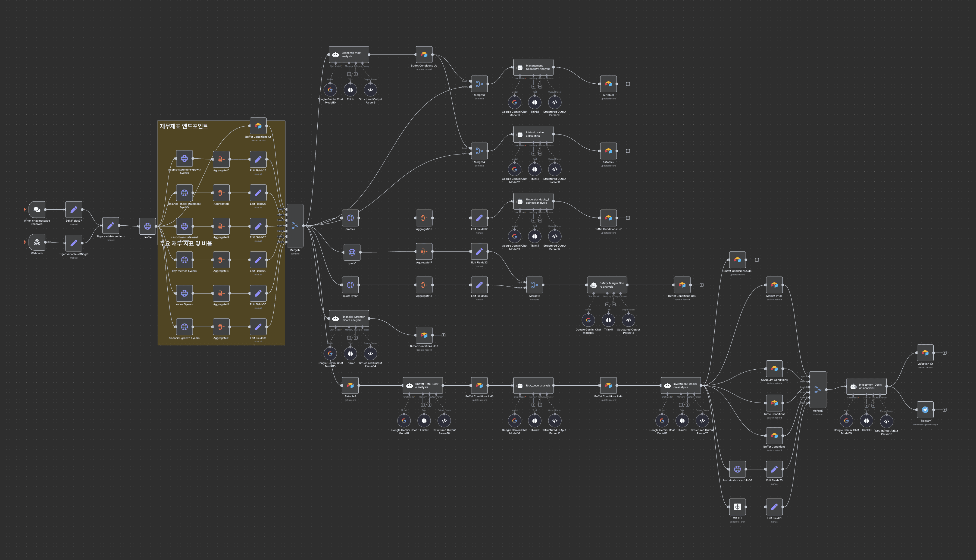This screenshot has height=560, width=976.
Task: Select the Think7 tool node
Action: click(350, 353)
